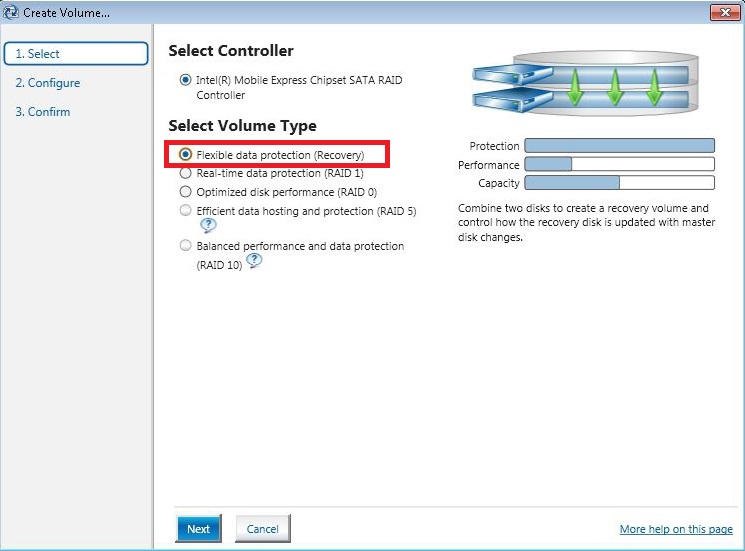Click the Performance level bar
The image size is (745, 551).
tap(620, 164)
